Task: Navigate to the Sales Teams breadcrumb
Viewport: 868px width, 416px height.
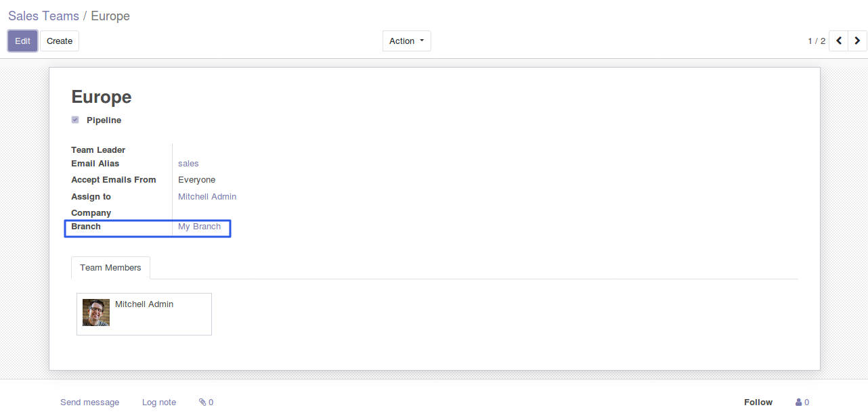Action: coord(43,16)
